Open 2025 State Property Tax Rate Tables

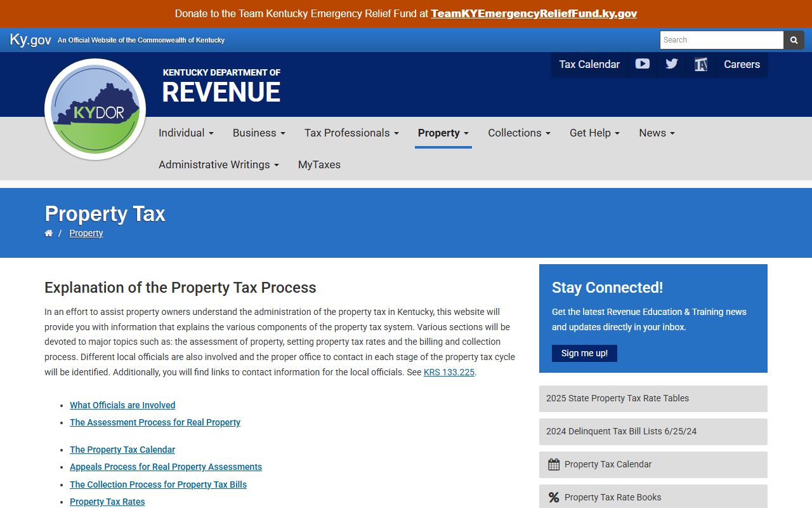653,399
